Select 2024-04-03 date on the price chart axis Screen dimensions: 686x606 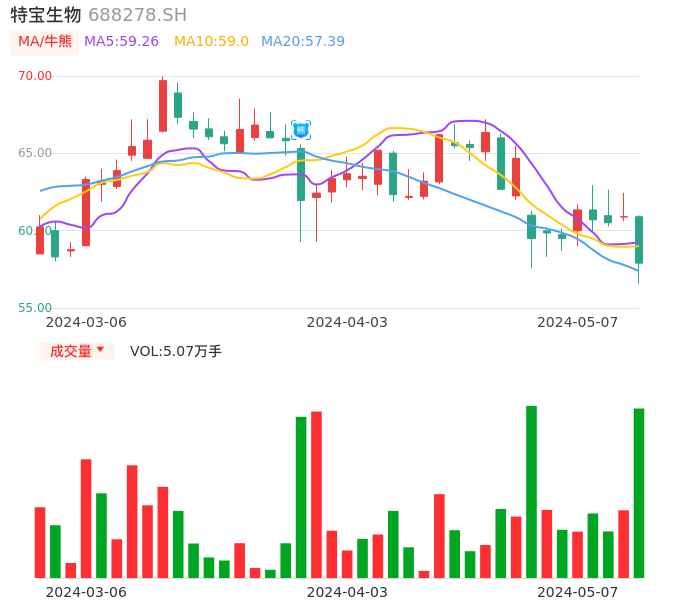click(347, 322)
